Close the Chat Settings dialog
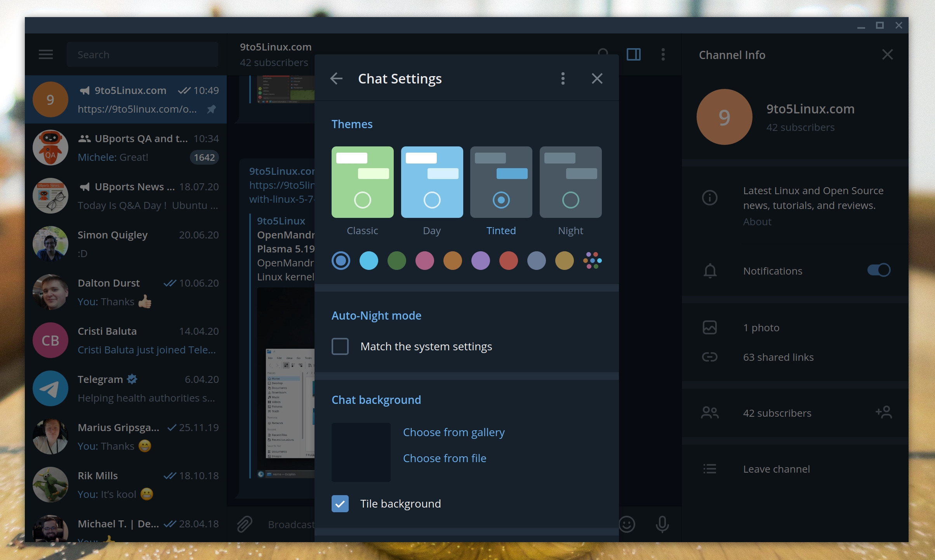The width and height of the screenshot is (935, 560). tap(597, 79)
